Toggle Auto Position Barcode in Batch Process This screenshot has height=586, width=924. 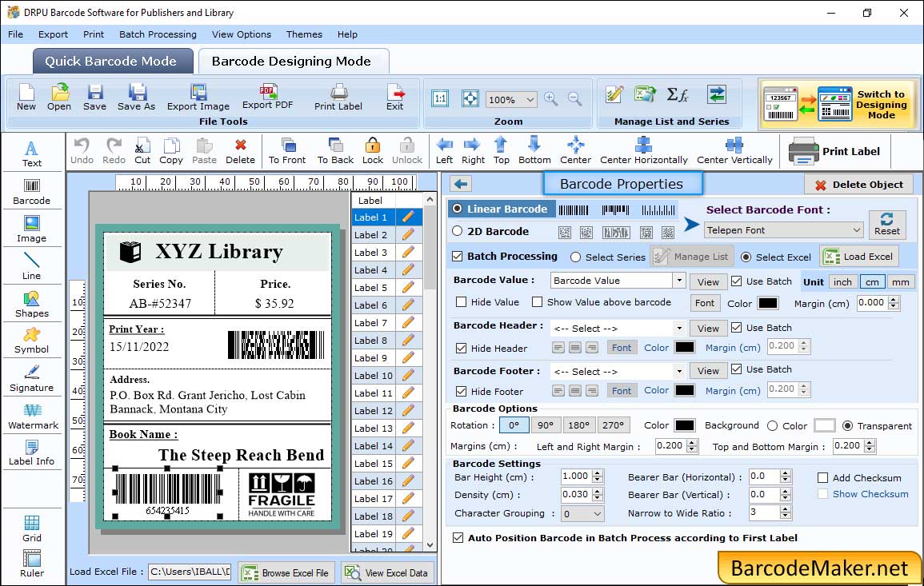click(458, 538)
